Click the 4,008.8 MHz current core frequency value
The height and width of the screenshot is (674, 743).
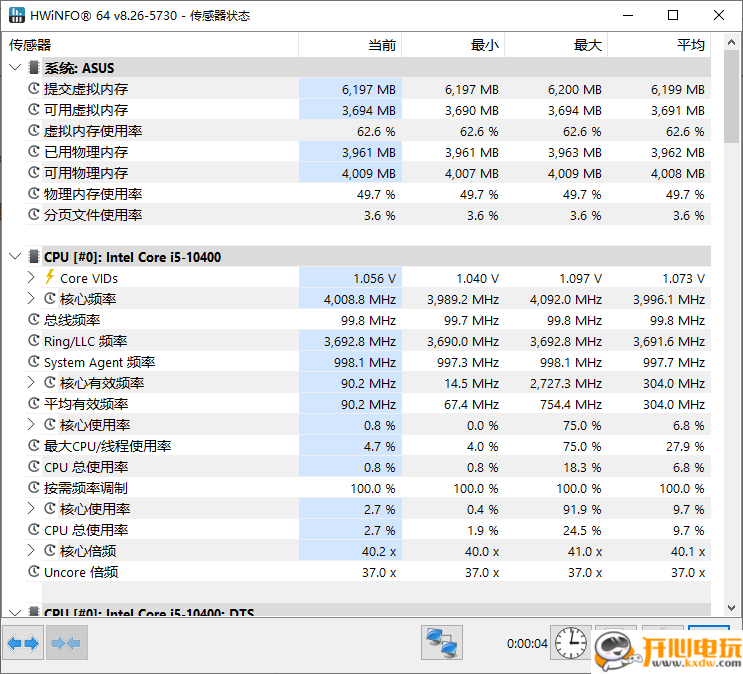pyautogui.click(x=360, y=300)
